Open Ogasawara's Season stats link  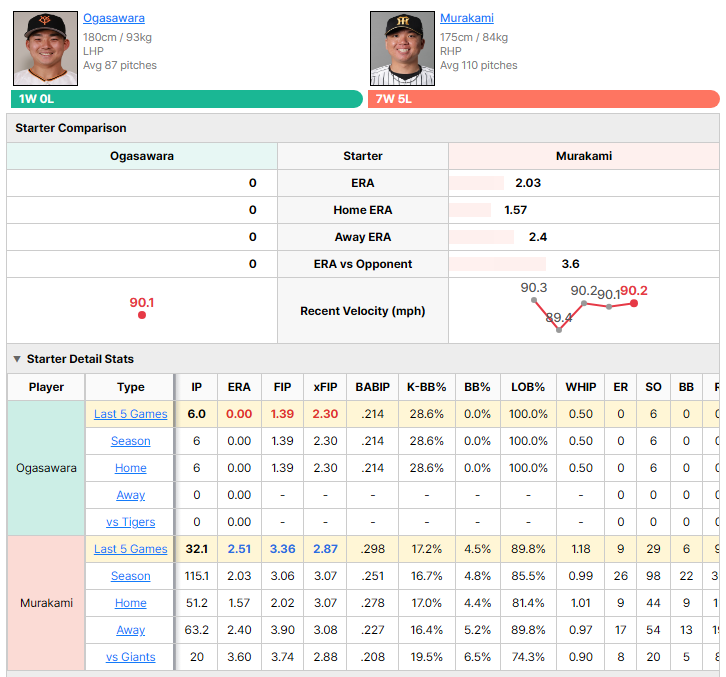(131, 441)
